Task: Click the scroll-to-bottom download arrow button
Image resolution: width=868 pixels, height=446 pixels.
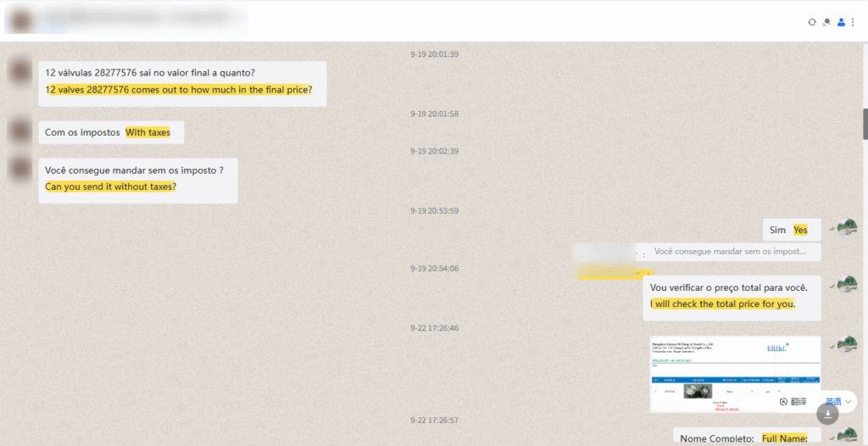Action: coord(828,413)
